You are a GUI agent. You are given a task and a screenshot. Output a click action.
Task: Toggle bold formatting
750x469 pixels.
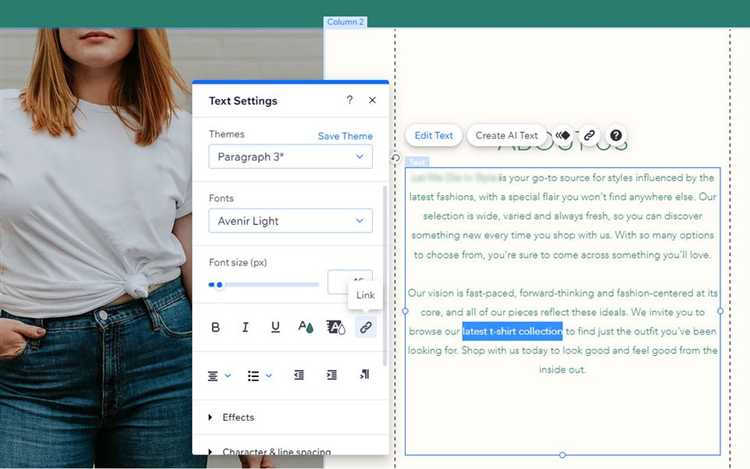tap(215, 327)
